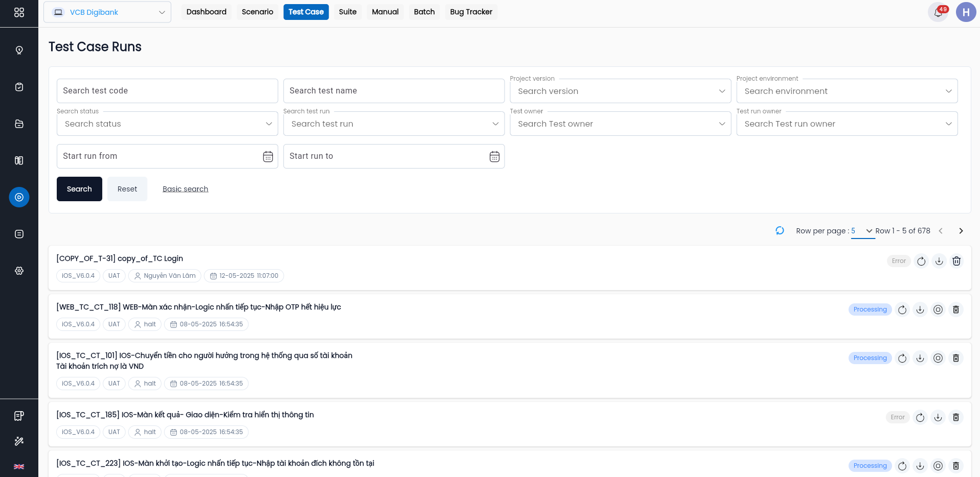Open the Start run from calendar picker

click(x=268, y=157)
